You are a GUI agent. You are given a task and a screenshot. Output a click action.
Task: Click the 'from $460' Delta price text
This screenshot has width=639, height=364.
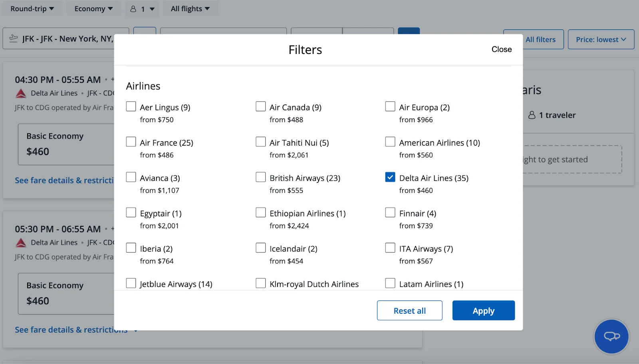(416, 190)
